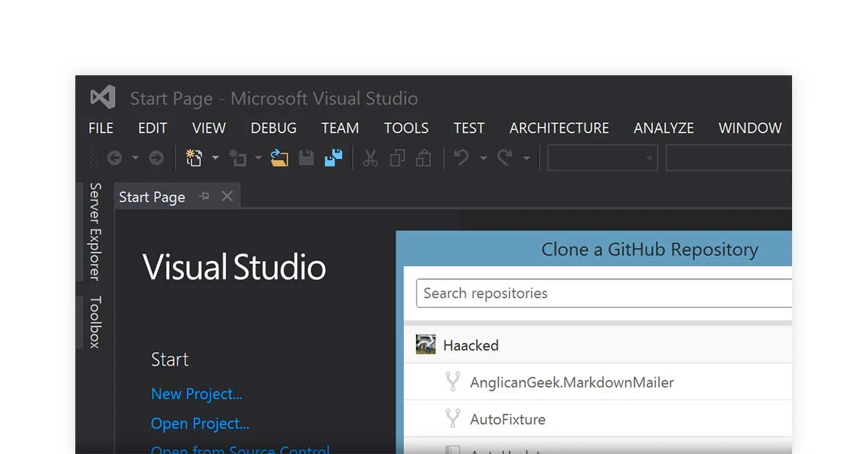Image resolution: width=868 pixels, height=454 pixels.
Task: Open the solution configurations combo box
Action: 602,158
